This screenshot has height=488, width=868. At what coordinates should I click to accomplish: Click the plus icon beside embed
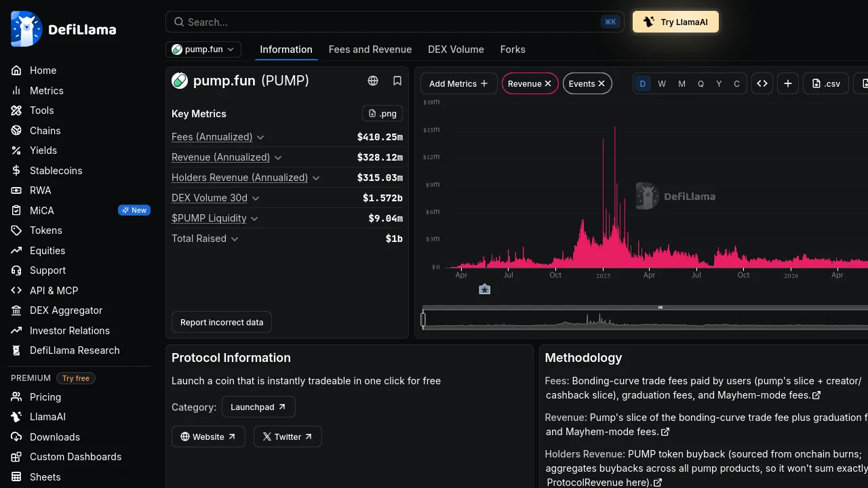click(x=788, y=83)
